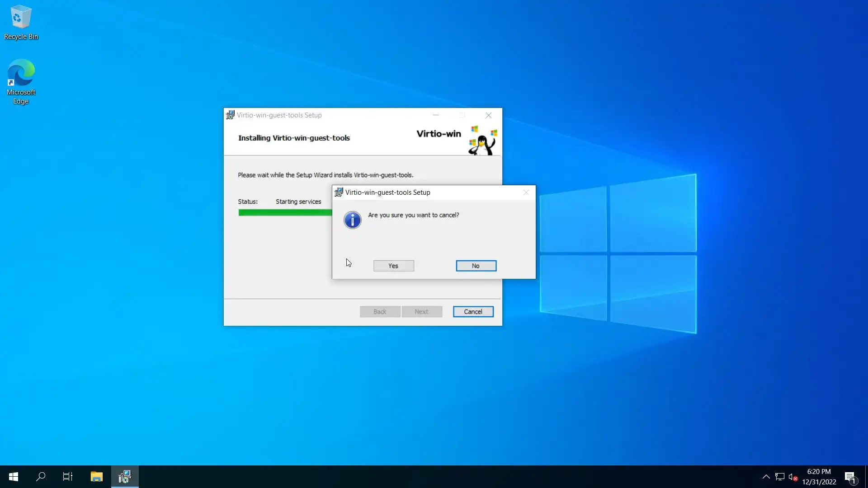
Task: Minimize the Virtio-win setup window
Action: [x=436, y=115]
